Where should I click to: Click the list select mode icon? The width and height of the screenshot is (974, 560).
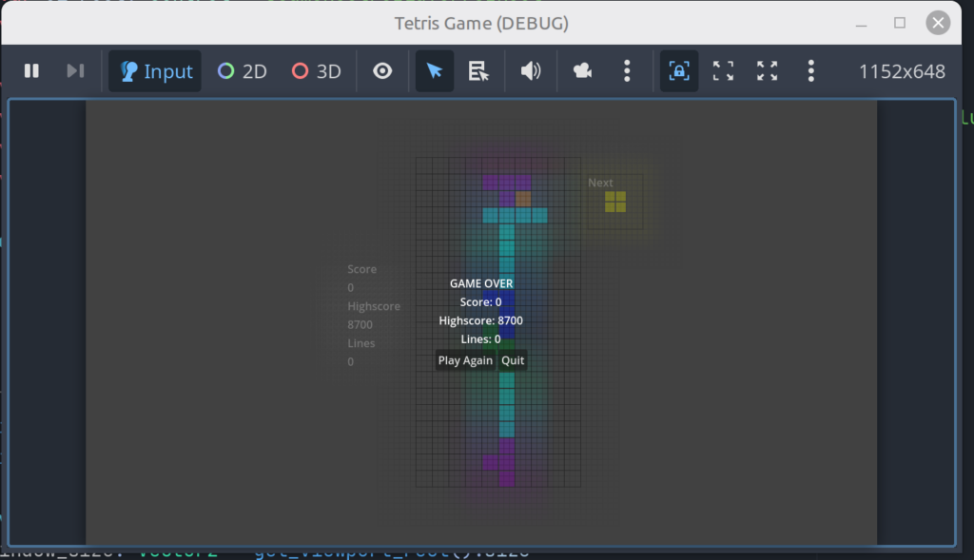point(478,71)
